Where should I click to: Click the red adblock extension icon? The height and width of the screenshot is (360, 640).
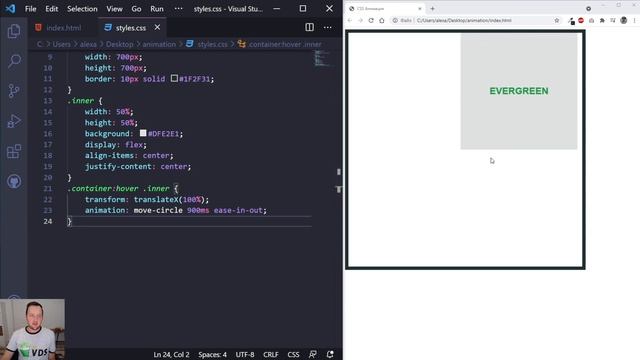pos(581,20)
